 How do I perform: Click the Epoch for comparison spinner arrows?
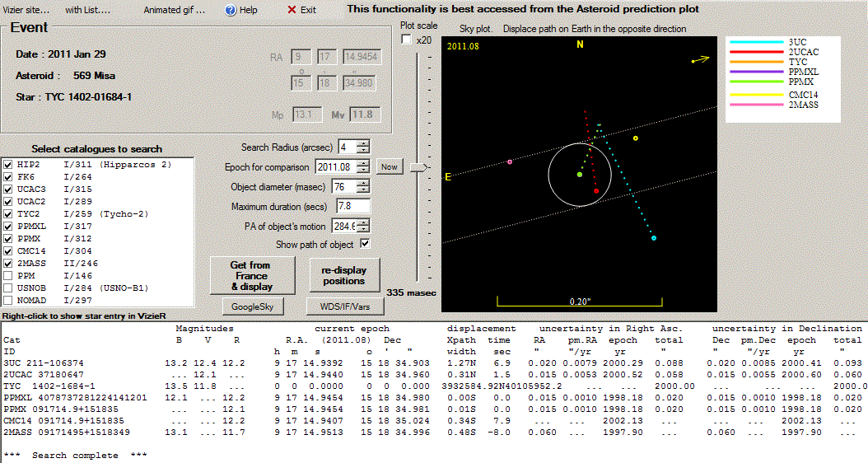tap(363, 166)
